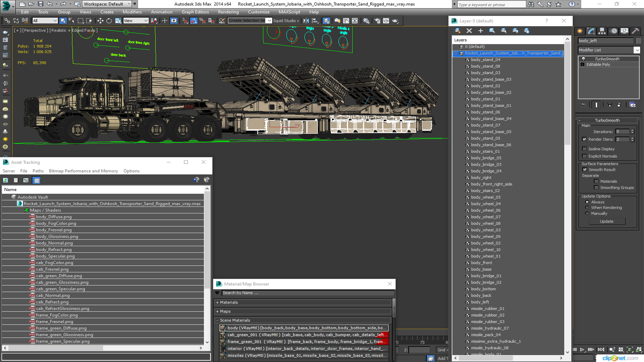Screen dimensions: 644x362
Task: Select the Manually update option
Action: pos(587,214)
